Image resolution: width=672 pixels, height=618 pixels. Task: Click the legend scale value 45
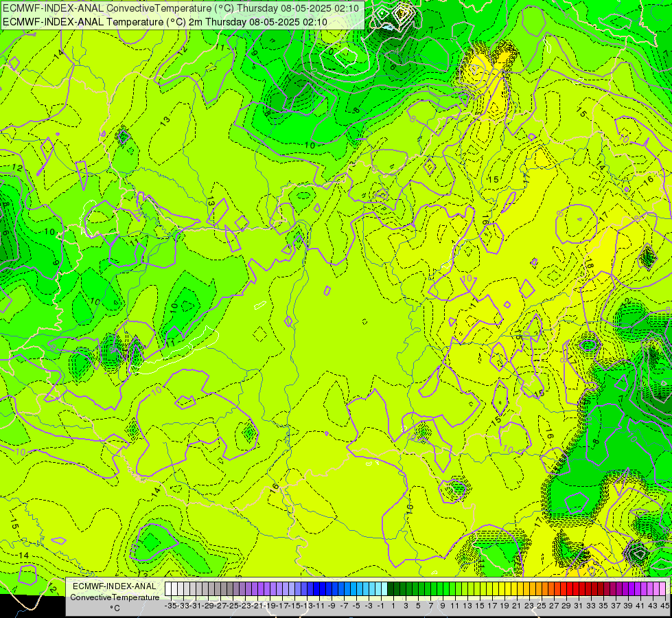tap(664, 606)
